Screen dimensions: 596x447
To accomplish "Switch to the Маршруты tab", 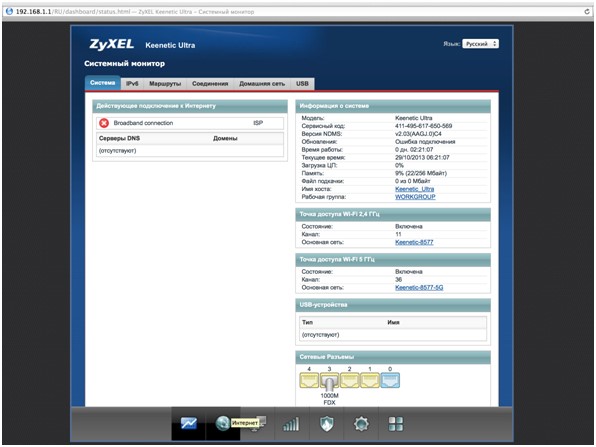I will [165, 84].
